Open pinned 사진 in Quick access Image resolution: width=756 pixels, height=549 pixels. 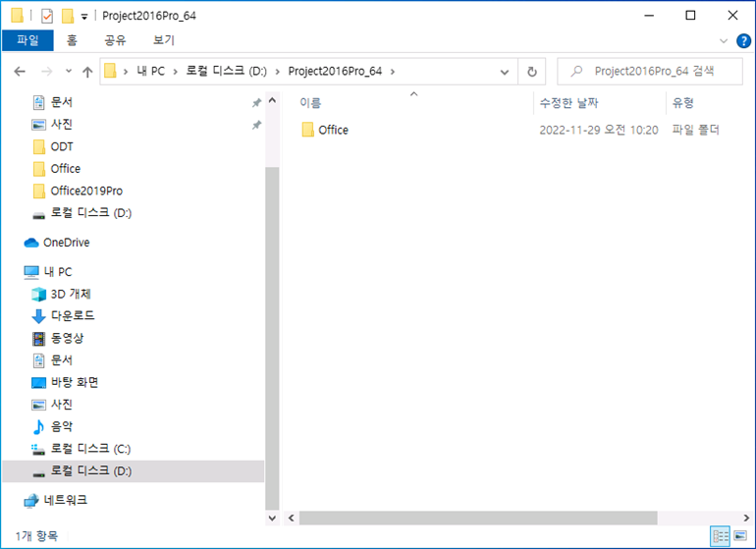point(62,125)
